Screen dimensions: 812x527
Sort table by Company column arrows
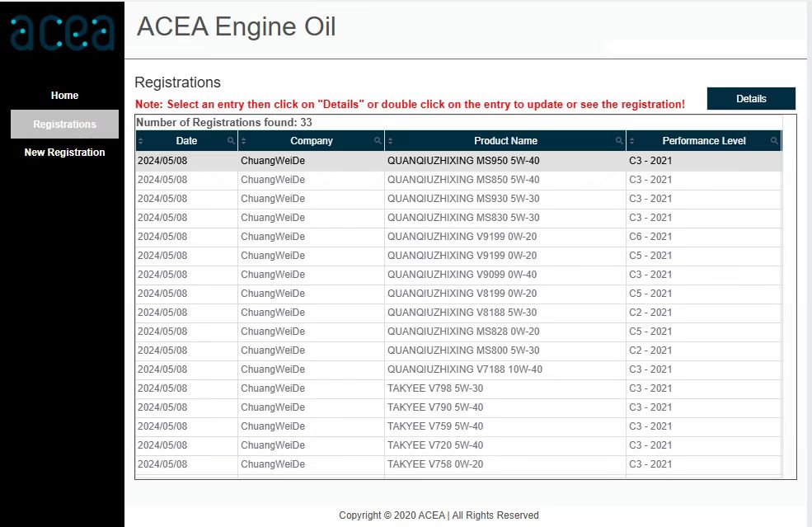[x=243, y=141]
